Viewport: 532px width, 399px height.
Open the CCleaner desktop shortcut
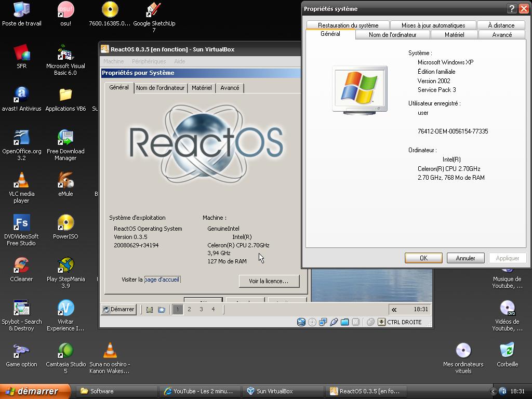[21, 265]
